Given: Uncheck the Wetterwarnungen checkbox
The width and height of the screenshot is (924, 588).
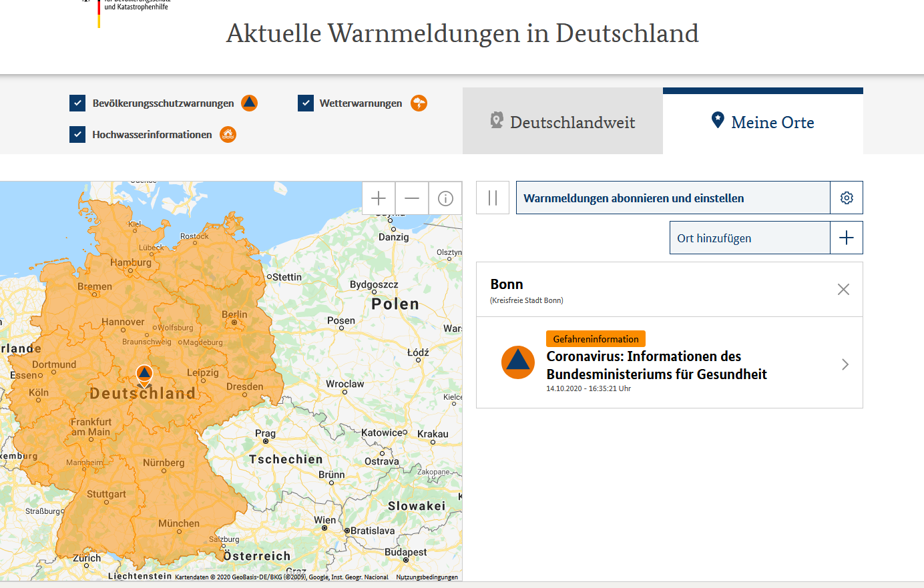Looking at the screenshot, I should [306, 103].
